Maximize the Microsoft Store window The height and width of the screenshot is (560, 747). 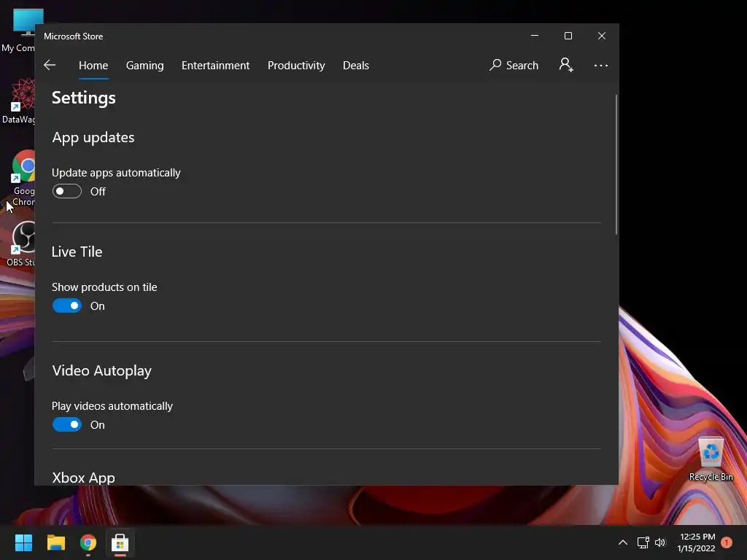pos(568,36)
